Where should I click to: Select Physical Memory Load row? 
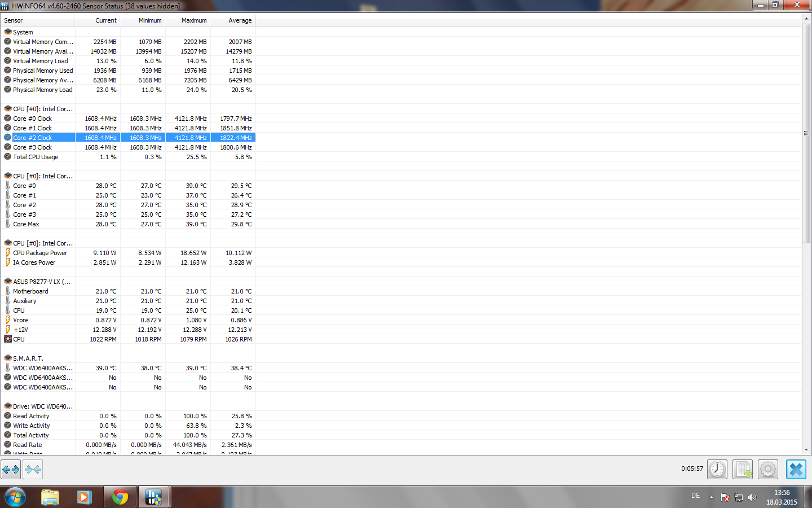(x=128, y=90)
